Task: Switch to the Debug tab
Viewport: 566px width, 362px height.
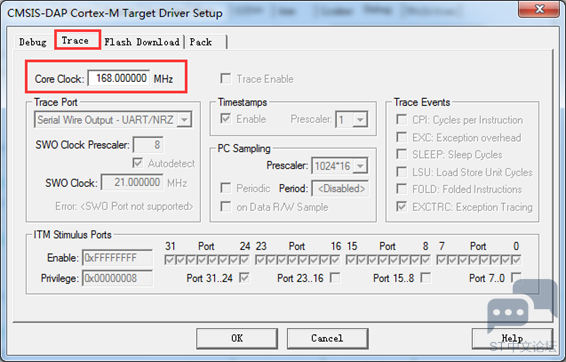Action: pyautogui.click(x=32, y=42)
